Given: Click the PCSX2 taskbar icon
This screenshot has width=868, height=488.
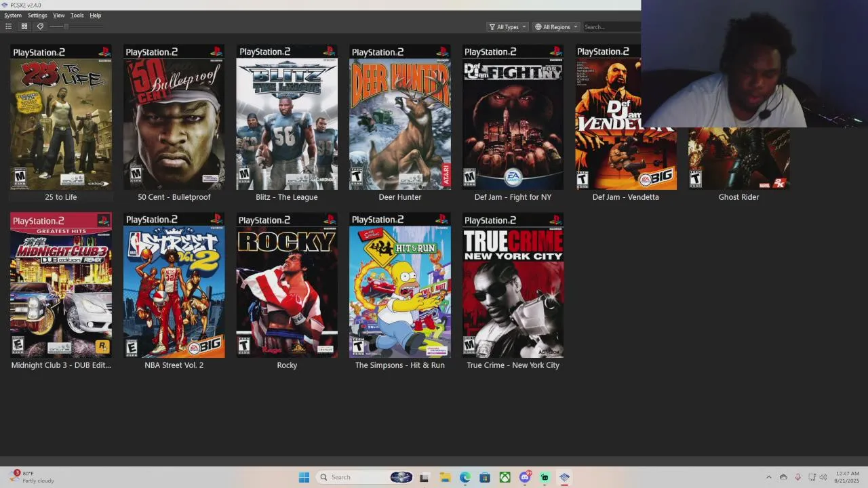Looking at the screenshot, I should click(x=564, y=477).
